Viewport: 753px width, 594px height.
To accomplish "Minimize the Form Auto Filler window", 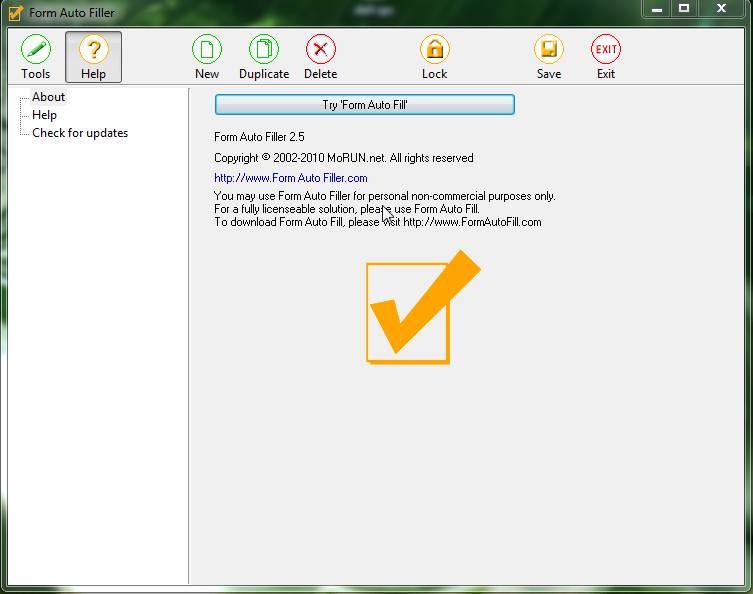I will (x=657, y=9).
